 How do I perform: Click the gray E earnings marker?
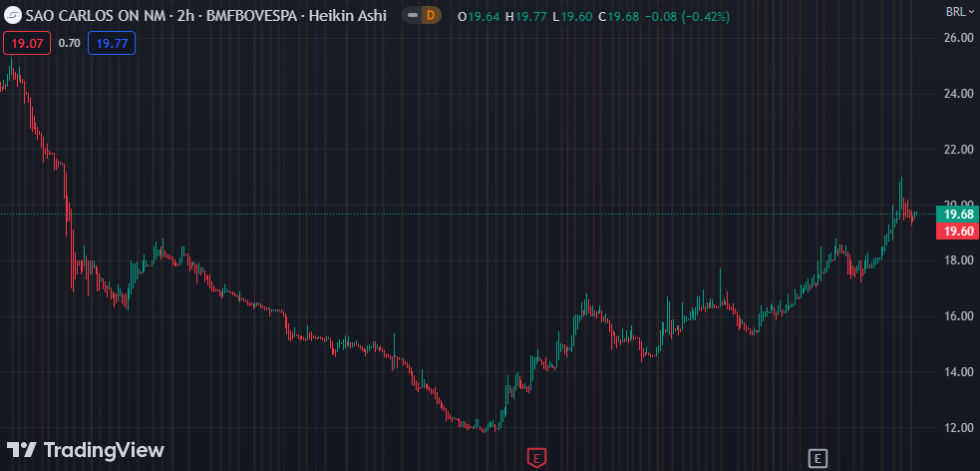point(817,458)
